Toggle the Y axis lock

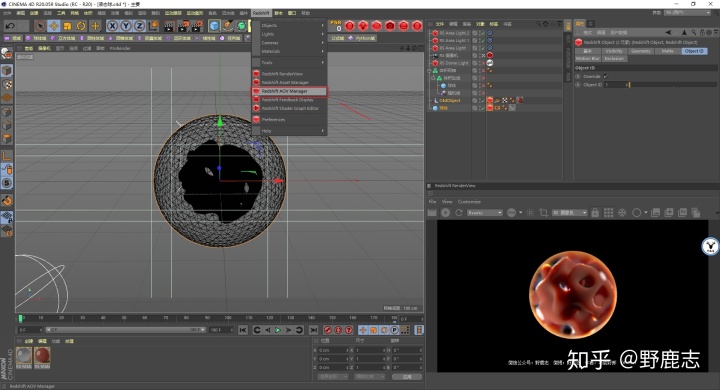point(126,26)
